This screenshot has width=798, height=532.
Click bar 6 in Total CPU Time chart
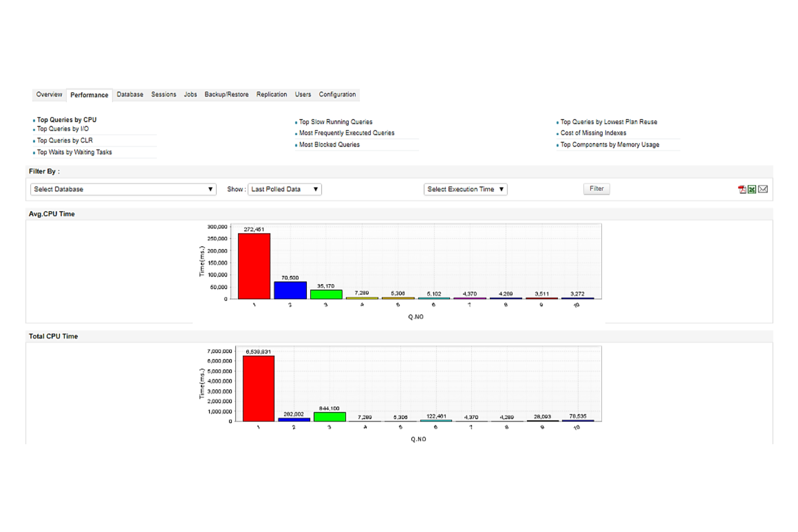coord(435,420)
